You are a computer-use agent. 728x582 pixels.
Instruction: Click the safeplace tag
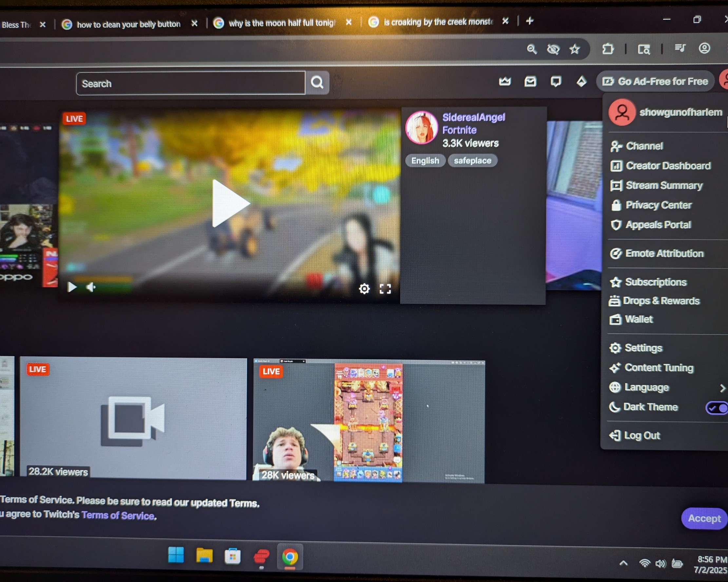(472, 161)
